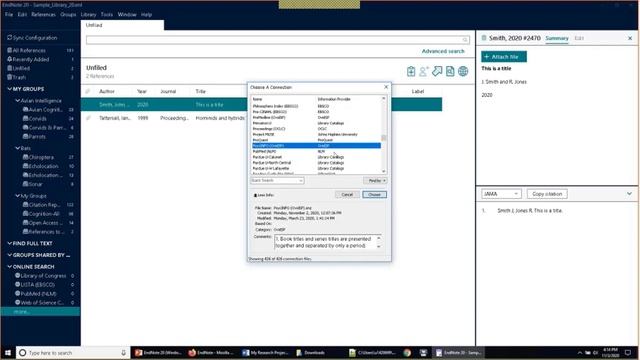Select ProQuest connection in list
The height and width of the screenshot is (360, 640).
316,140
